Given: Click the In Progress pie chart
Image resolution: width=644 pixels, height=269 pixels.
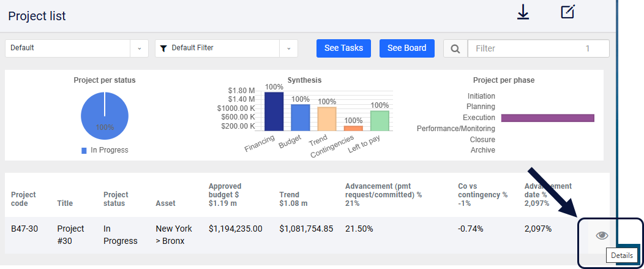Looking at the screenshot, I should click(x=105, y=116).
